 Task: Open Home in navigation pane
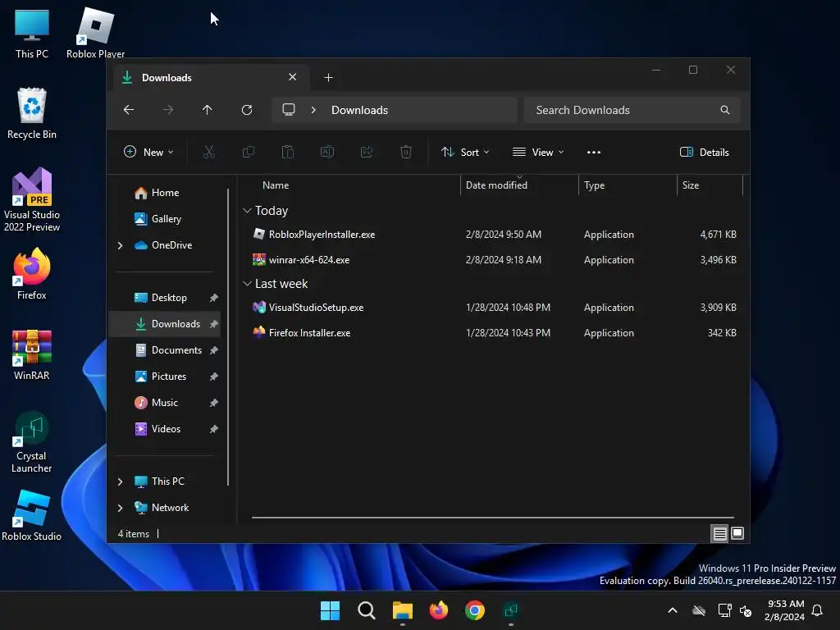[x=165, y=193]
